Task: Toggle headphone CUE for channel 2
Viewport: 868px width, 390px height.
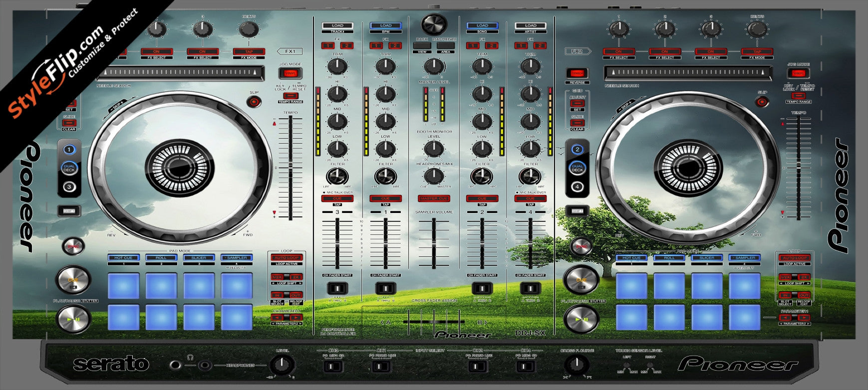Action: click(482, 198)
